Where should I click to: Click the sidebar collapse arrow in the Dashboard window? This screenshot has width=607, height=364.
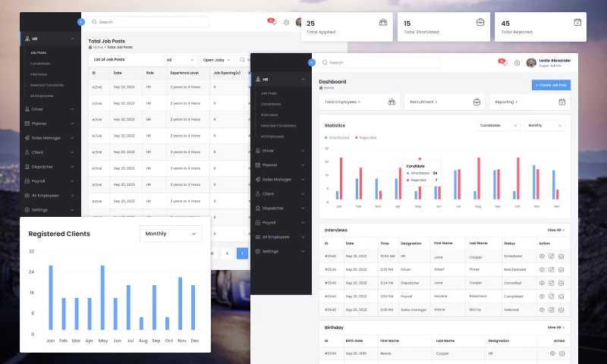pos(311,62)
